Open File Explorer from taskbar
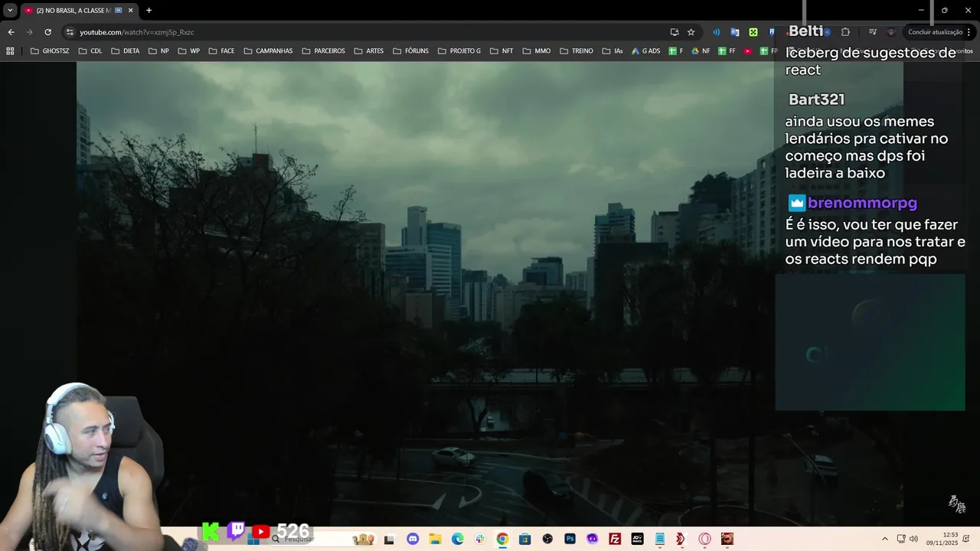Screen dimensions: 980x551 (x=435, y=539)
